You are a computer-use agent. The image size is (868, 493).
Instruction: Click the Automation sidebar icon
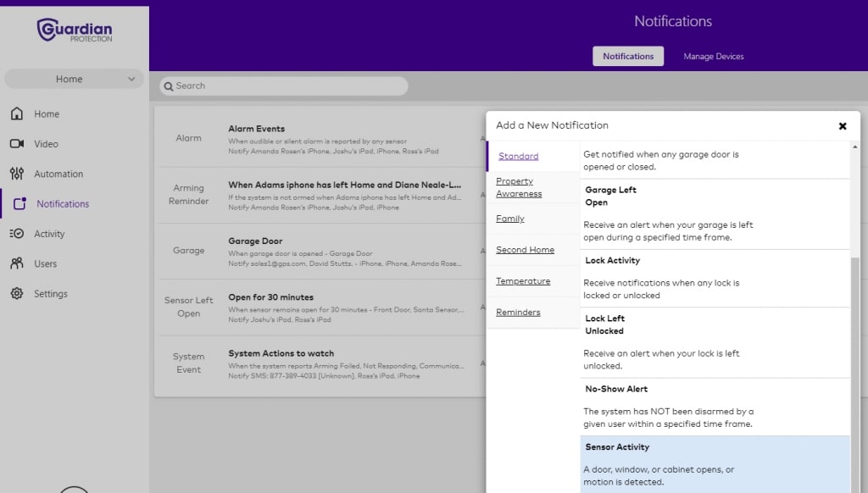coord(18,174)
